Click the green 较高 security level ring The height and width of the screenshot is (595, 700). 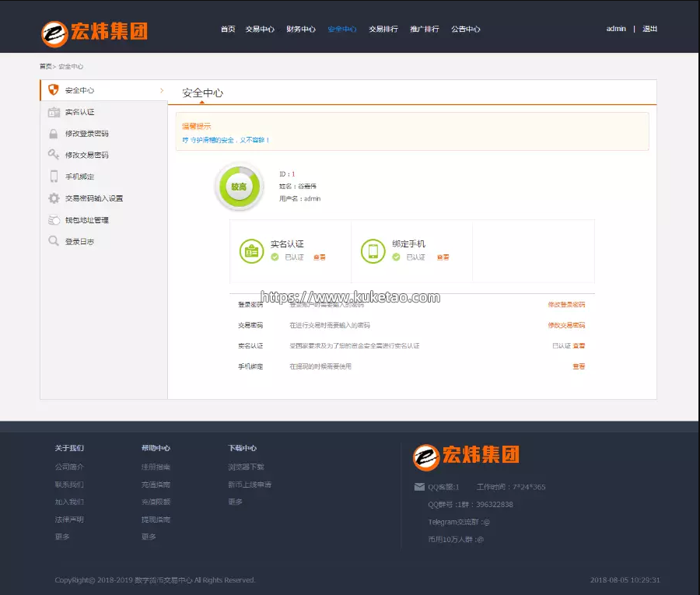click(x=238, y=187)
